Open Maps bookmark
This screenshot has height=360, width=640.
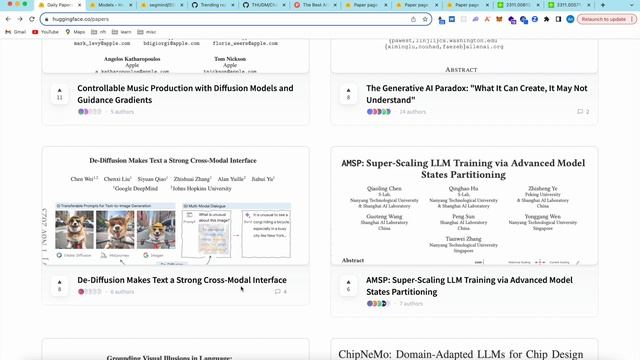(75, 32)
